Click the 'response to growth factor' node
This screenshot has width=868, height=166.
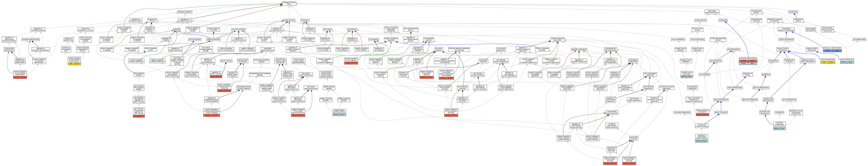(x=68, y=39)
